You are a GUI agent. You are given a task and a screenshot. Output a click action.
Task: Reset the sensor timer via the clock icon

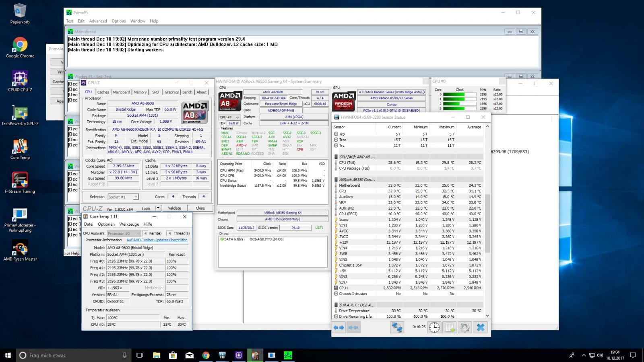[434, 327]
